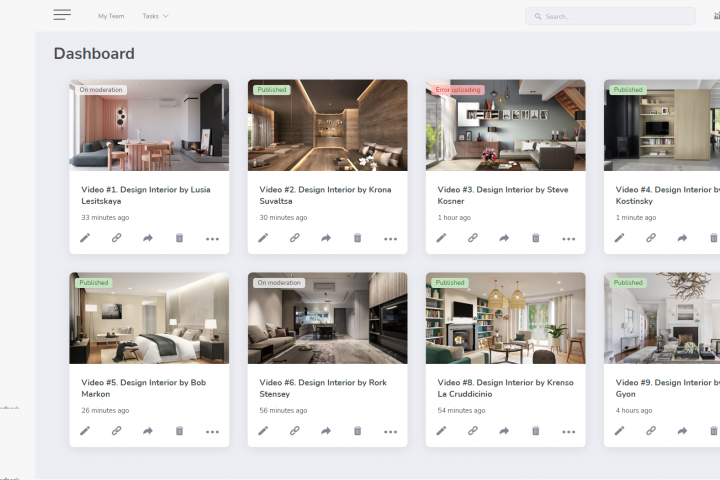Viewport: 720px width, 480px height.
Task: Share Video #4 by Kostinsky
Action: 682,238
